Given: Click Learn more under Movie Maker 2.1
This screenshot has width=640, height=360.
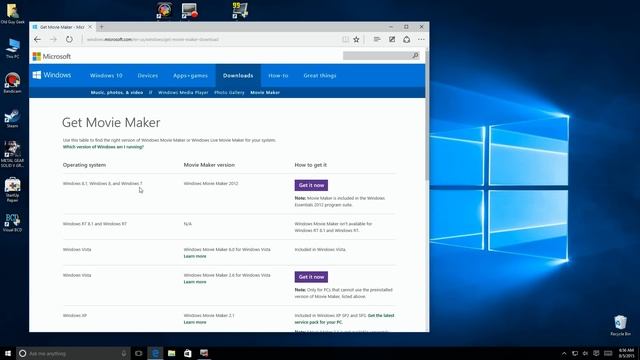Looking at the screenshot, I should 195,322.
